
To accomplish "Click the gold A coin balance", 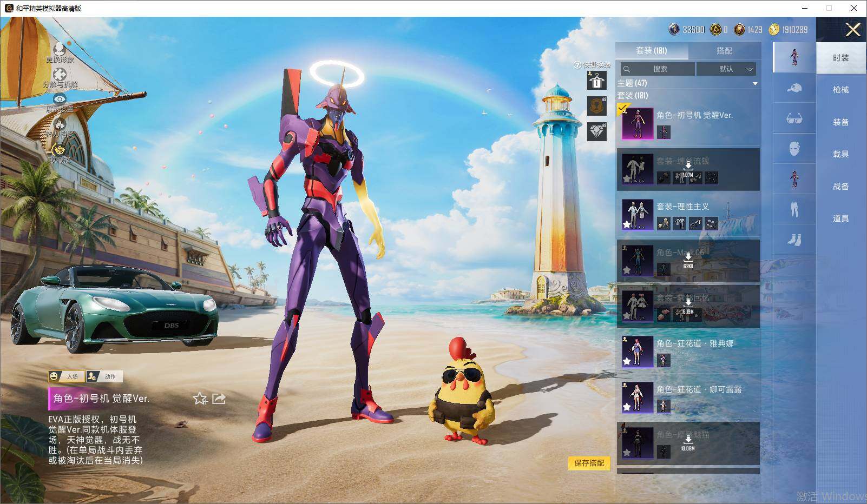I will 719,30.
